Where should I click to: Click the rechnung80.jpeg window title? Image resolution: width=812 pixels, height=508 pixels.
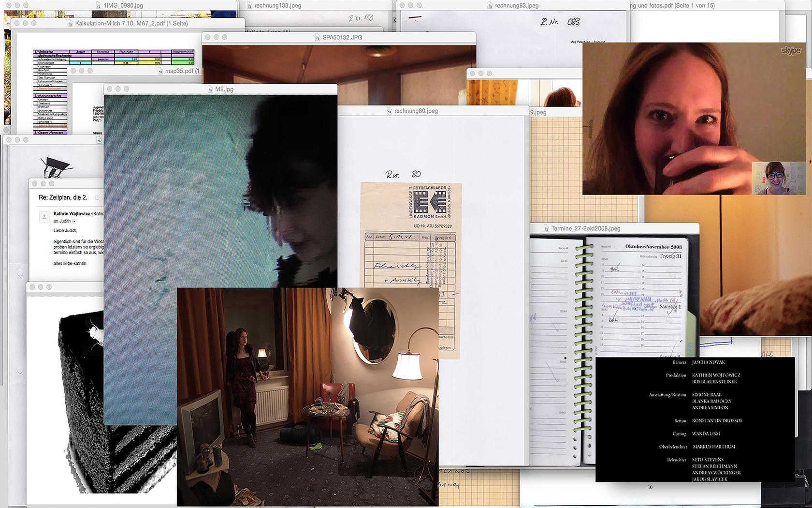(416, 111)
